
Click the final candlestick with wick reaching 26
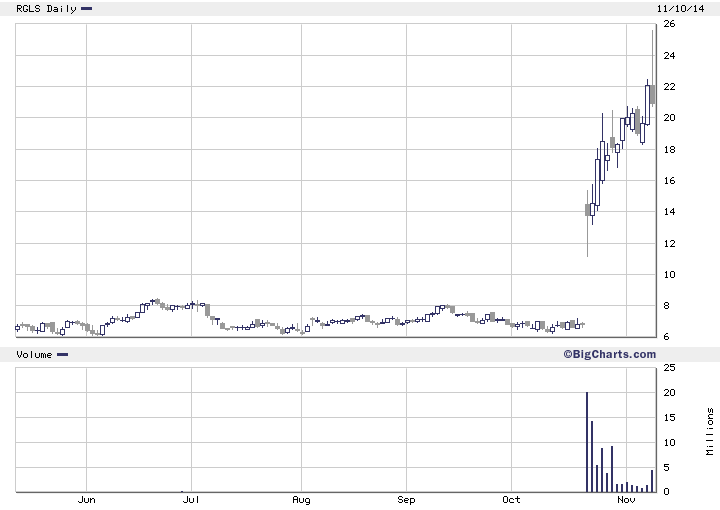652,68
